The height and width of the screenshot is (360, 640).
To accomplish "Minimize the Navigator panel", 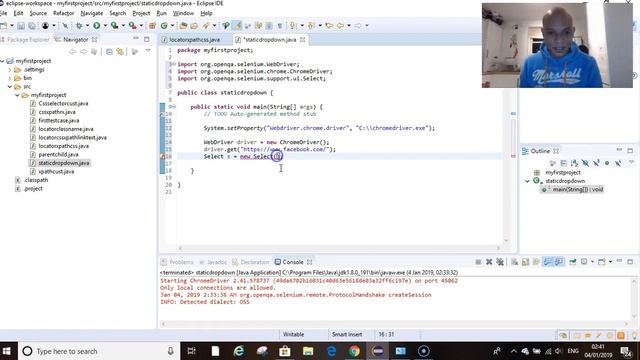I will [136, 39].
